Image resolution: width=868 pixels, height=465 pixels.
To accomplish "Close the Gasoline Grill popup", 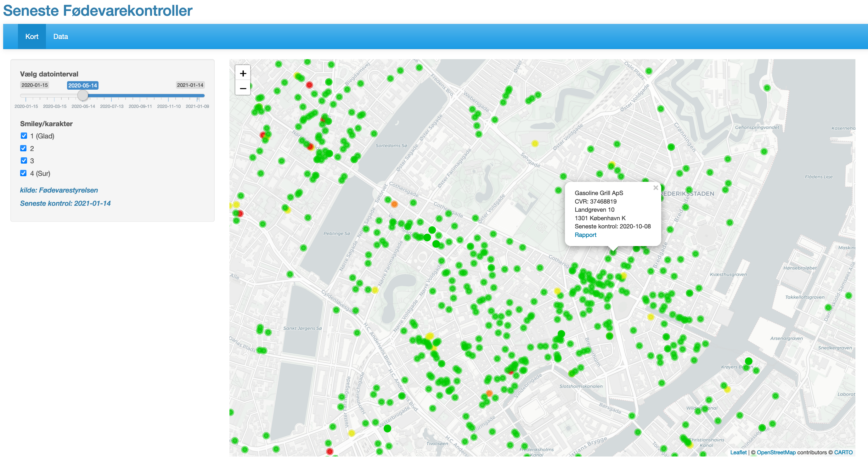I will pyautogui.click(x=655, y=188).
